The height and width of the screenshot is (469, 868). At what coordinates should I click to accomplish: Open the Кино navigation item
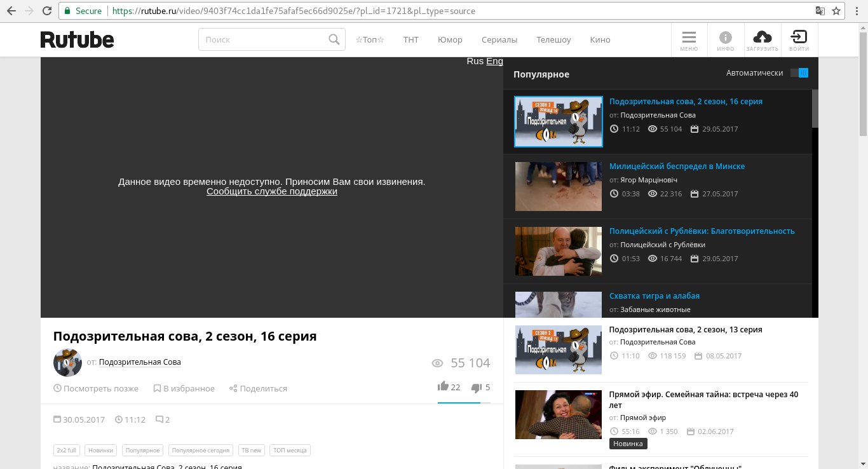[x=600, y=39]
